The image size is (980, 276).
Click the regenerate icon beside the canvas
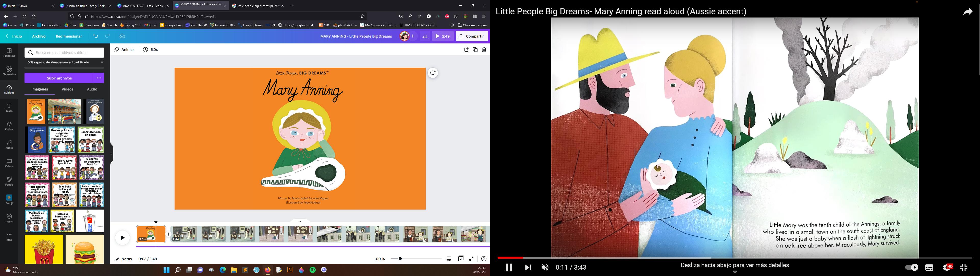(x=433, y=73)
